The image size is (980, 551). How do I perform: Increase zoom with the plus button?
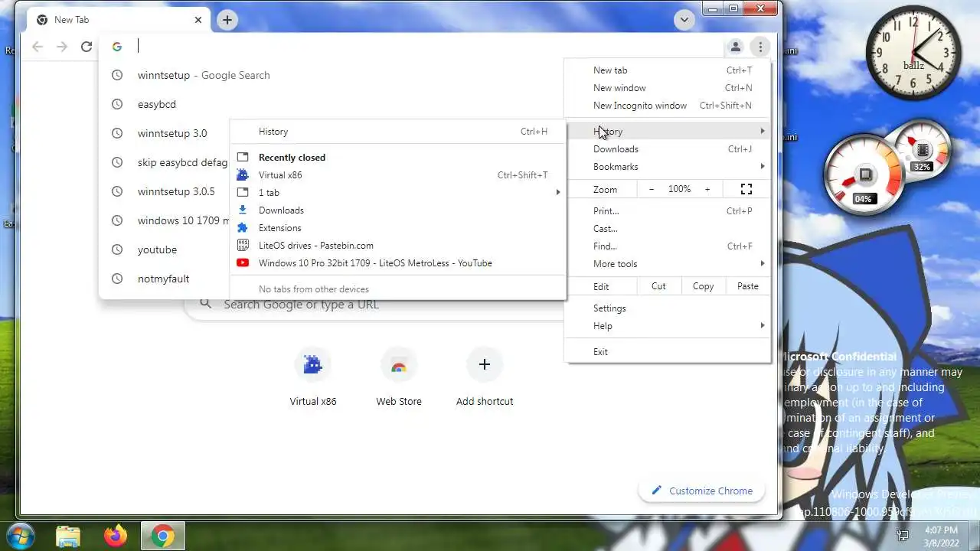[707, 189]
